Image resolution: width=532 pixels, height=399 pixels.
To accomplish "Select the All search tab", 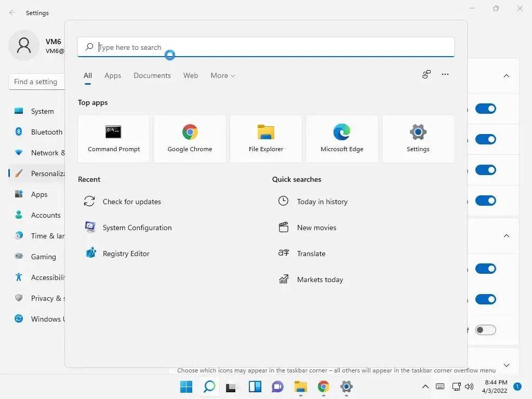I will tap(87, 75).
